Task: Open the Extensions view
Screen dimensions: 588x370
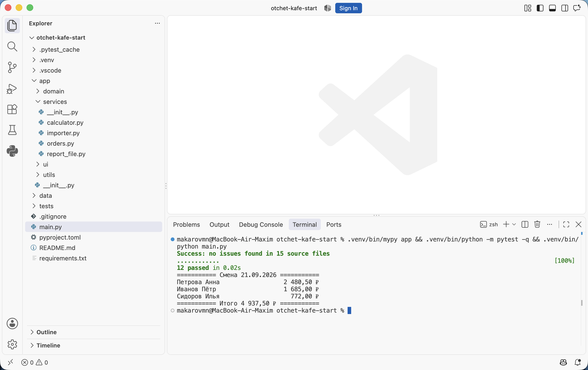Action: pyautogui.click(x=12, y=109)
